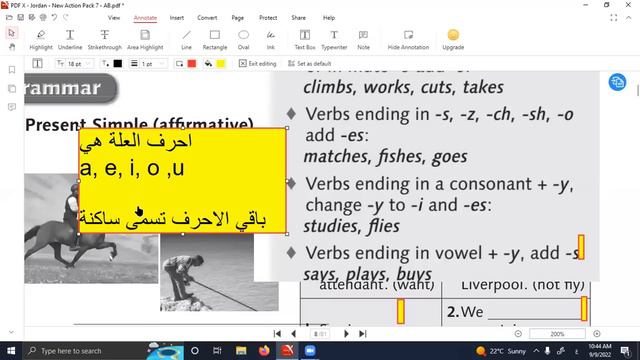This screenshot has height=360, width=640.
Task: Open the comments sidebar panel
Action: (x=12, y=107)
